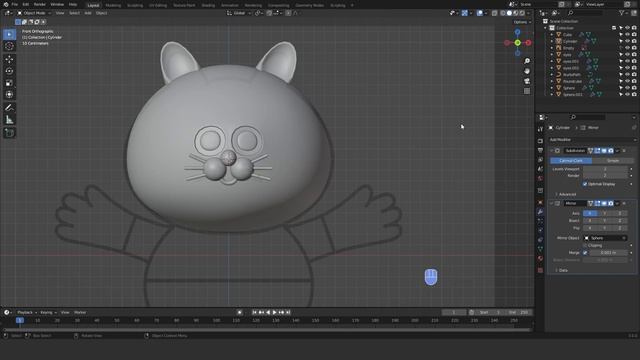Toggle X-ray mode in viewport header
The height and width of the screenshot is (360, 640).
click(495, 13)
